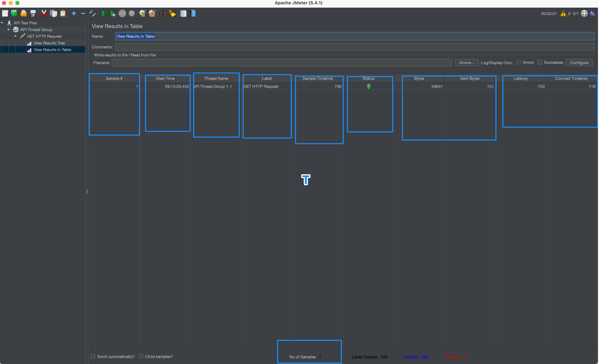Start the test with green play icon
The height and width of the screenshot is (364, 605).
pyautogui.click(x=104, y=14)
